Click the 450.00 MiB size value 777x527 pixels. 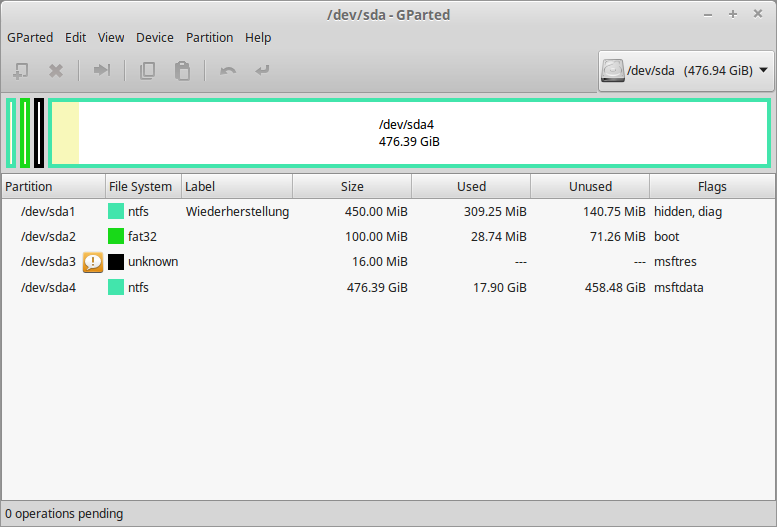[376, 212]
